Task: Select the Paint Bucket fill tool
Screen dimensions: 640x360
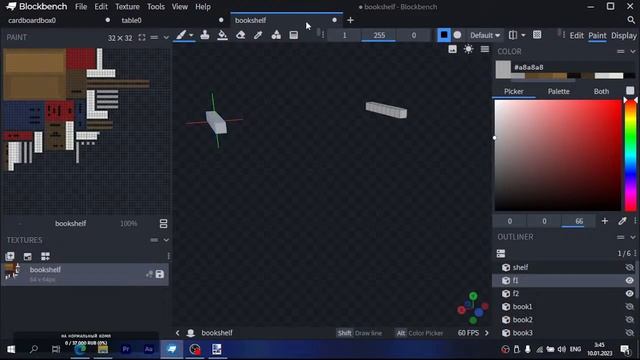Action: [222, 35]
